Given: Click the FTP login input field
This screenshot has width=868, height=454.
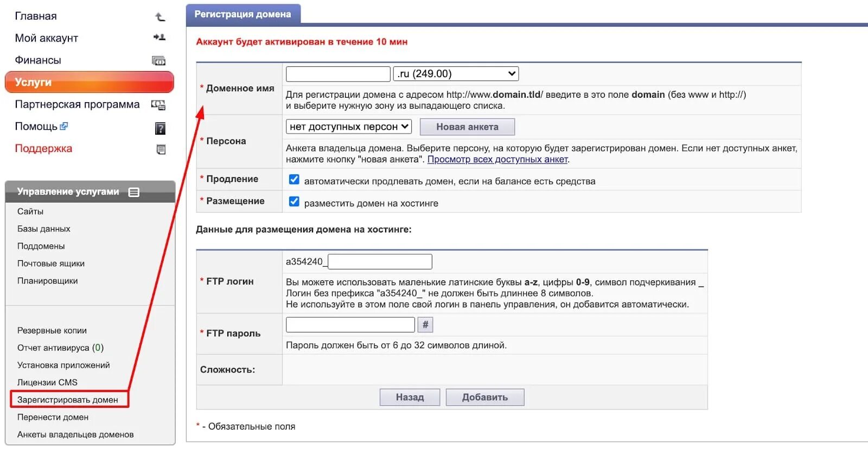Looking at the screenshot, I should 380,262.
